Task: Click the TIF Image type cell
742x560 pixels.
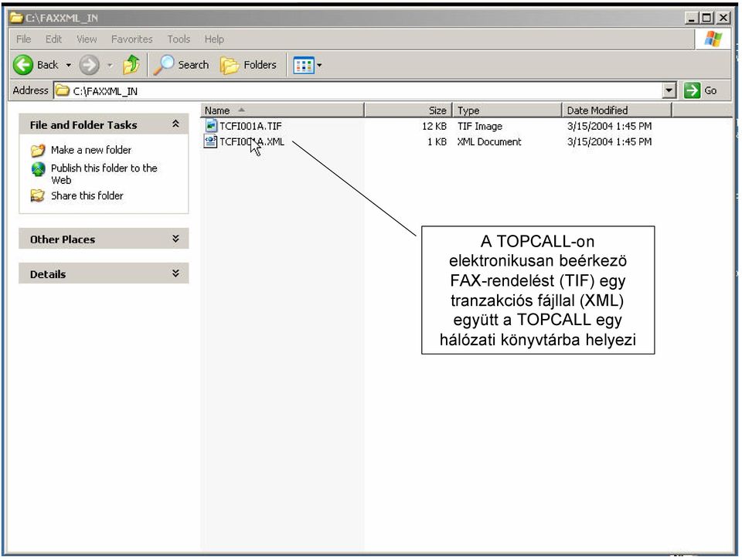Action: pyautogui.click(x=480, y=126)
